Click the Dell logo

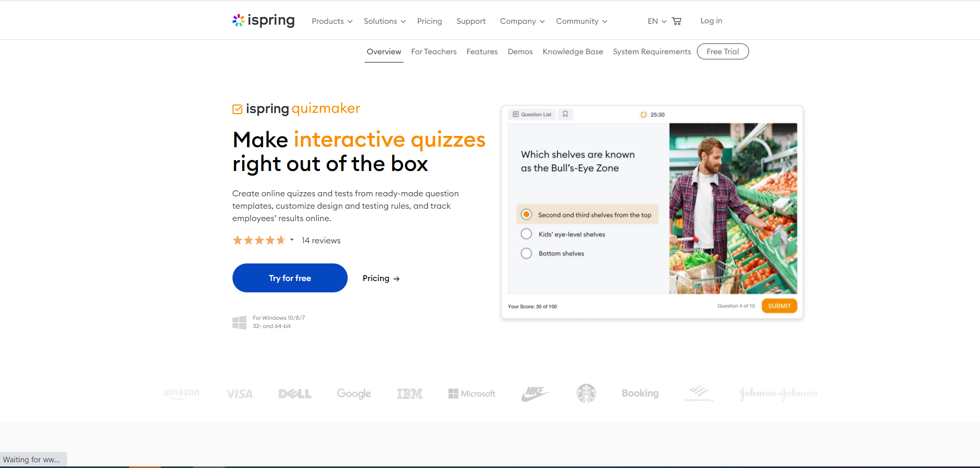click(295, 394)
